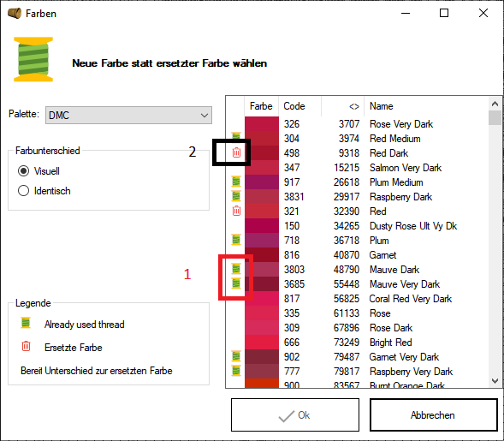Pick the 666 Bright Red color swatch

(x=262, y=342)
